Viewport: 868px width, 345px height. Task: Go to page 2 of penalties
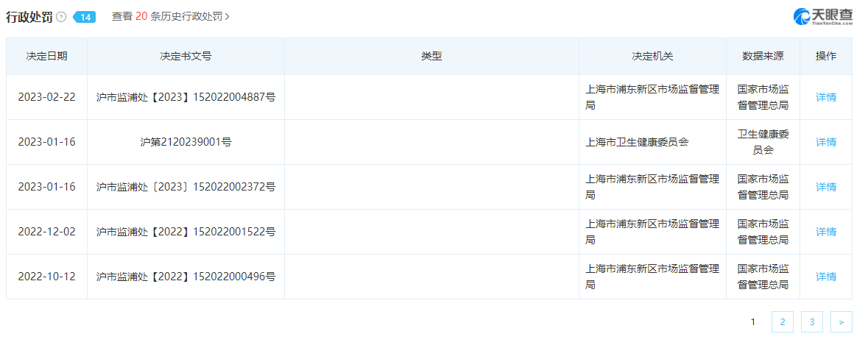[x=782, y=321]
